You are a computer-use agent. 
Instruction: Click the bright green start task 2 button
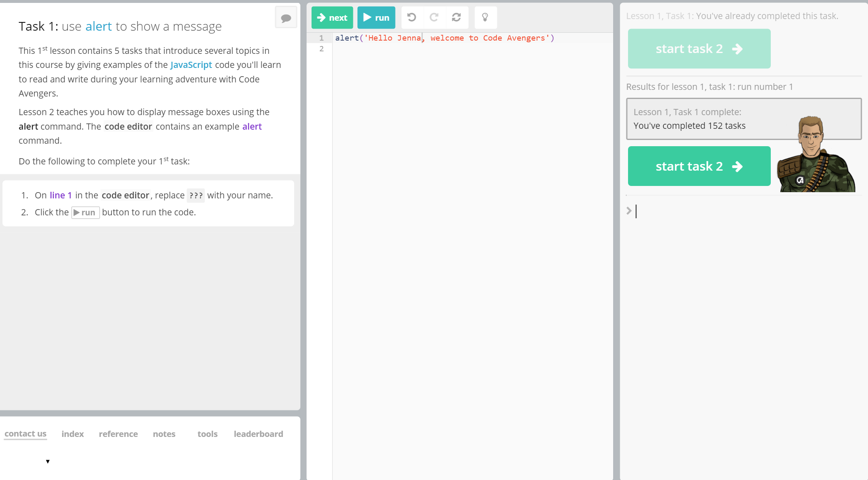coord(699,166)
